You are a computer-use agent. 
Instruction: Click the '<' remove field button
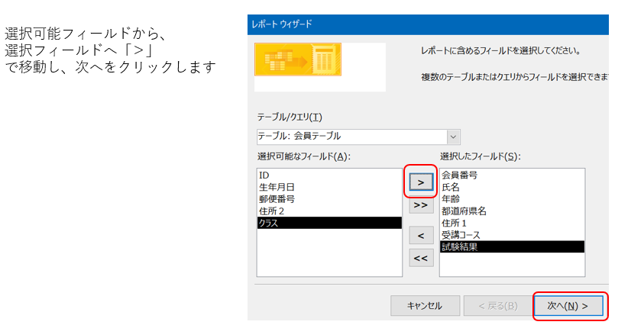420,234
